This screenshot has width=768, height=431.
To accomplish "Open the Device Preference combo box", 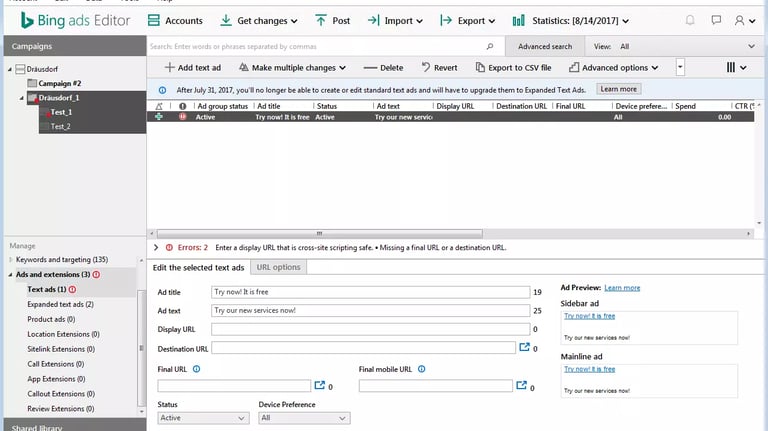I will 304,418.
